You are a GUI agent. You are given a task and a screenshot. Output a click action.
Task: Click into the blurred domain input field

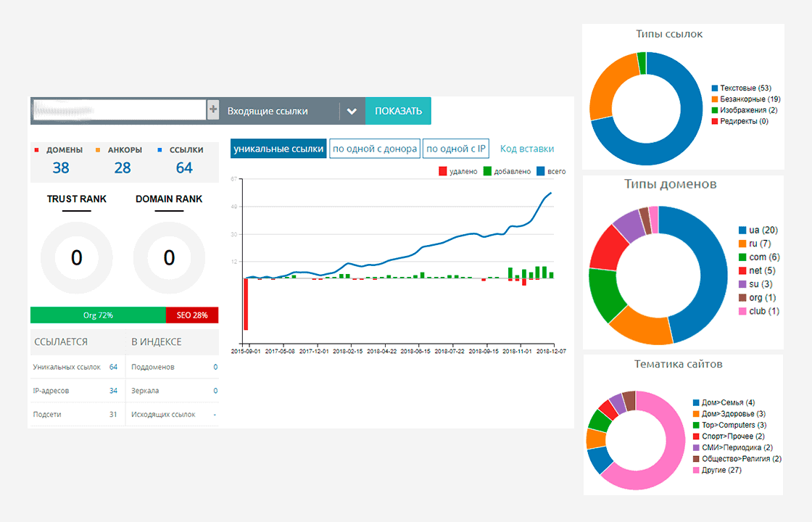pyautogui.click(x=120, y=109)
